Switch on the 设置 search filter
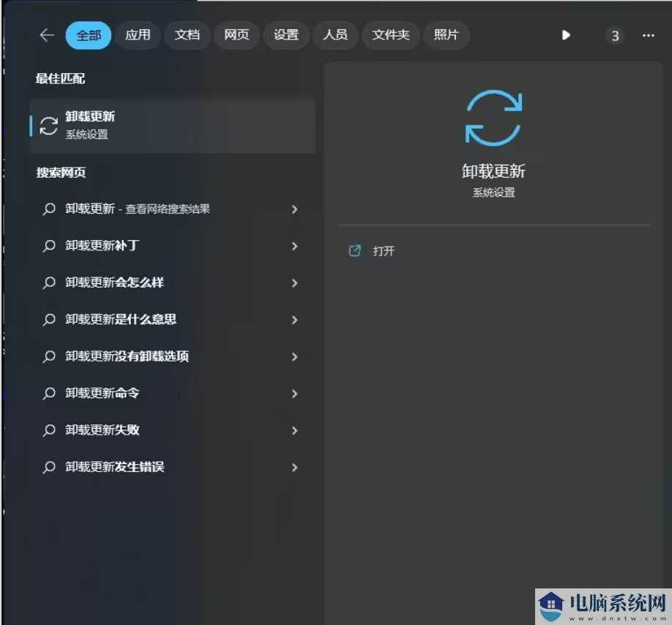 tap(286, 35)
